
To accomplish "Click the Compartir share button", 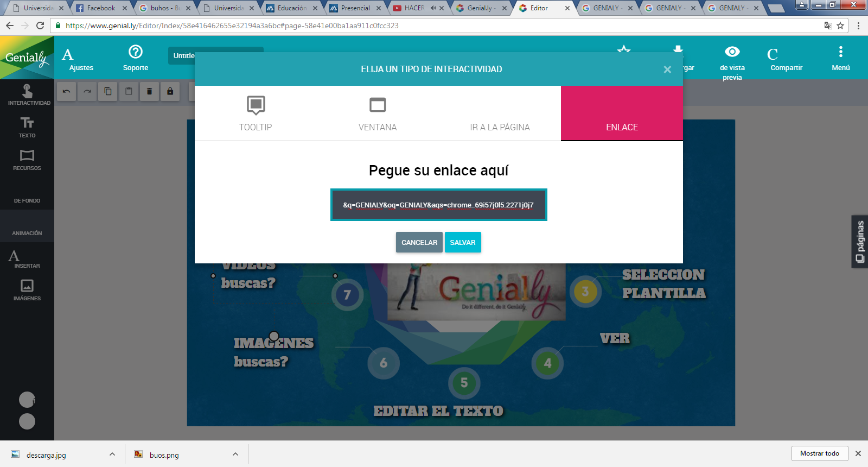I will pyautogui.click(x=786, y=59).
